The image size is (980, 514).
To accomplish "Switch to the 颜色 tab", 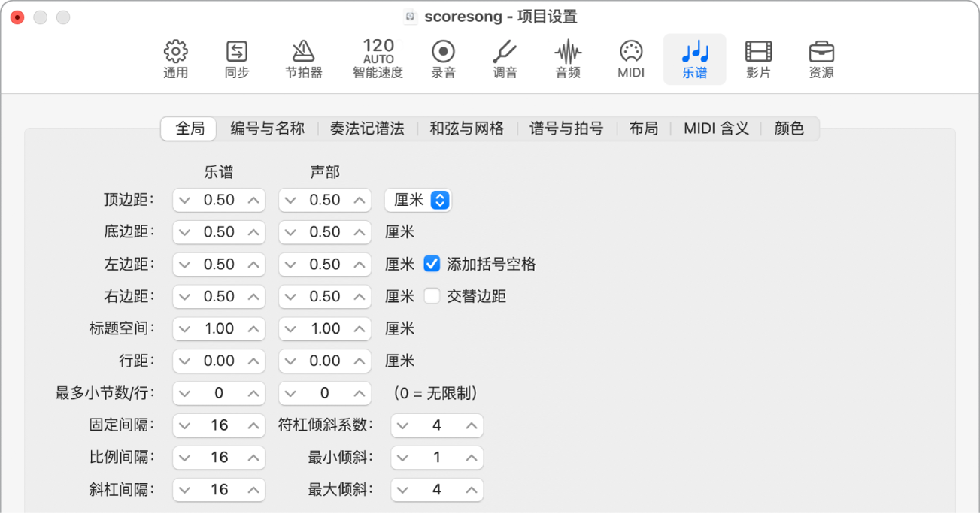I will (789, 128).
